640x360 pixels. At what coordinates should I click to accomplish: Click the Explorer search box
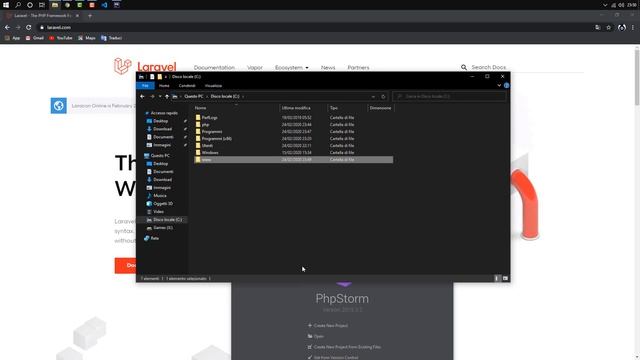click(449, 96)
